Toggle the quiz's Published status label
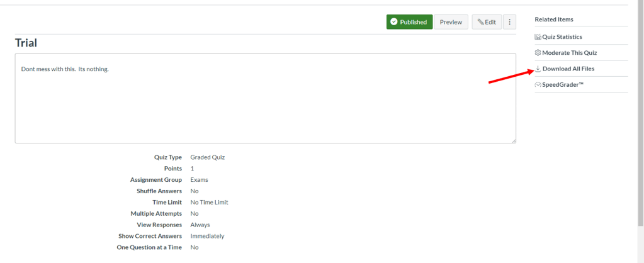 point(414,22)
